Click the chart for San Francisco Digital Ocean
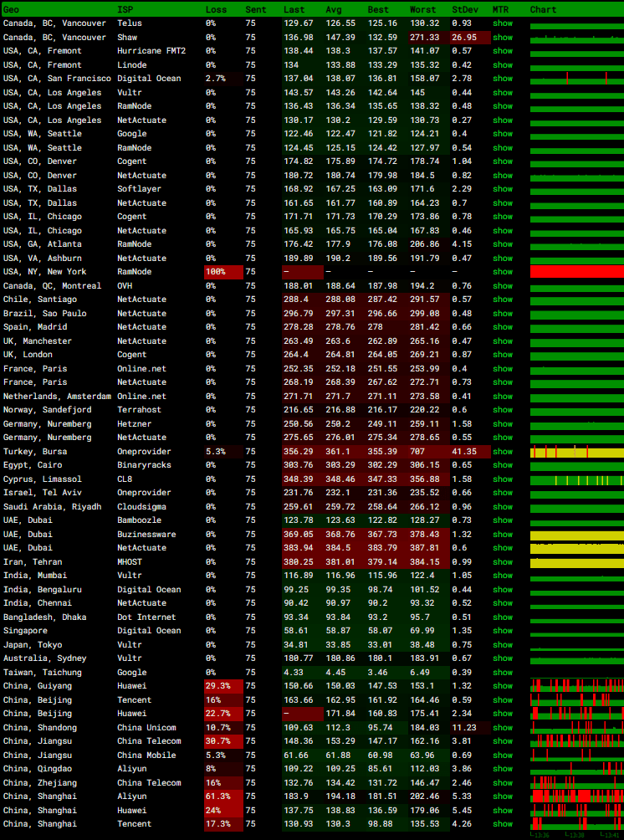The width and height of the screenshot is (624, 840). (577, 79)
